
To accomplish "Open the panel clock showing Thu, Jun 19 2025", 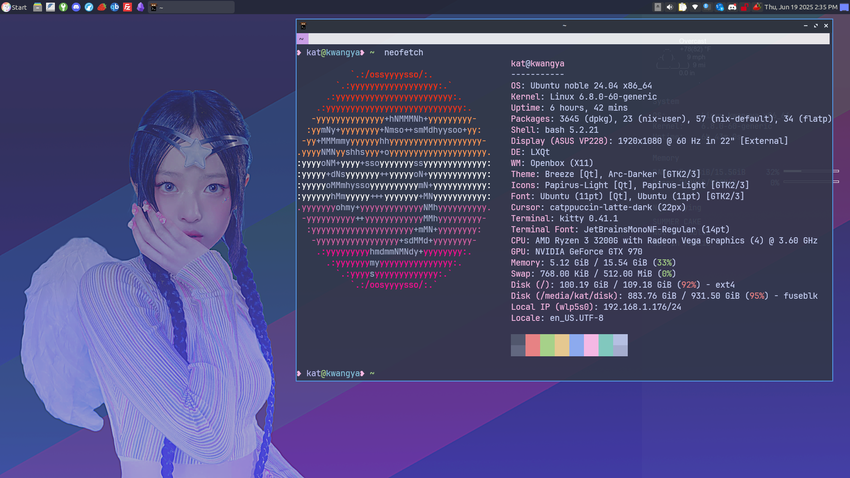I will click(801, 7).
